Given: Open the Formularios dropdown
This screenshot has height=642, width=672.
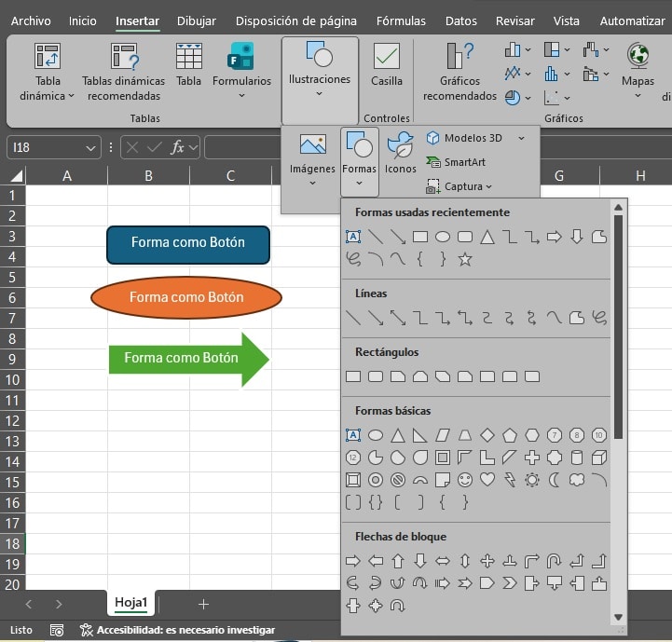Looking at the screenshot, I should point(241,71).
